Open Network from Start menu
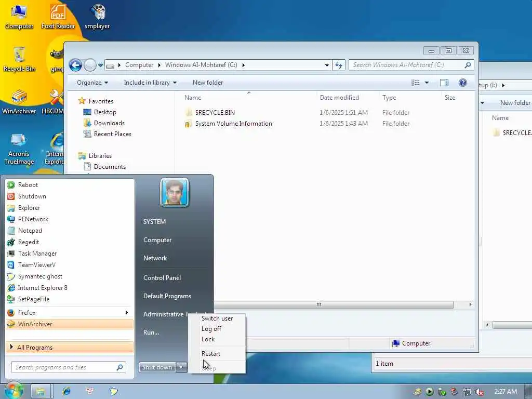This screenshot has height=399, width=532. click(155, 258)
